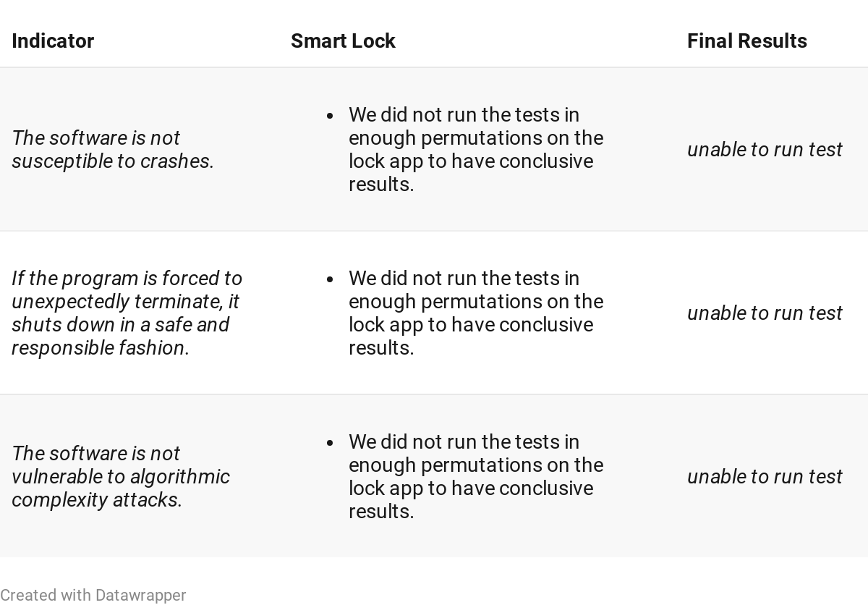Select 'unable to run test' in terminate row

(x=765, y=313)
